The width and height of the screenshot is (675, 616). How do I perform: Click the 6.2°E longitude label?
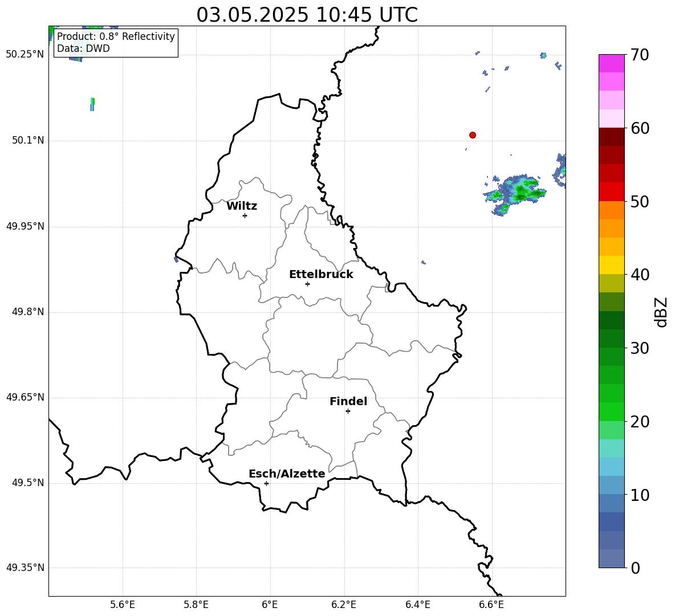344,605
